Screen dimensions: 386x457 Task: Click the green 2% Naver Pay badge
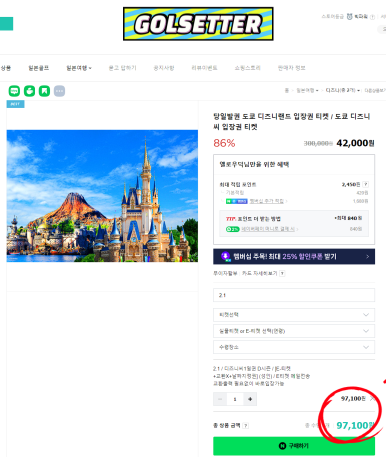pos(233,229)
